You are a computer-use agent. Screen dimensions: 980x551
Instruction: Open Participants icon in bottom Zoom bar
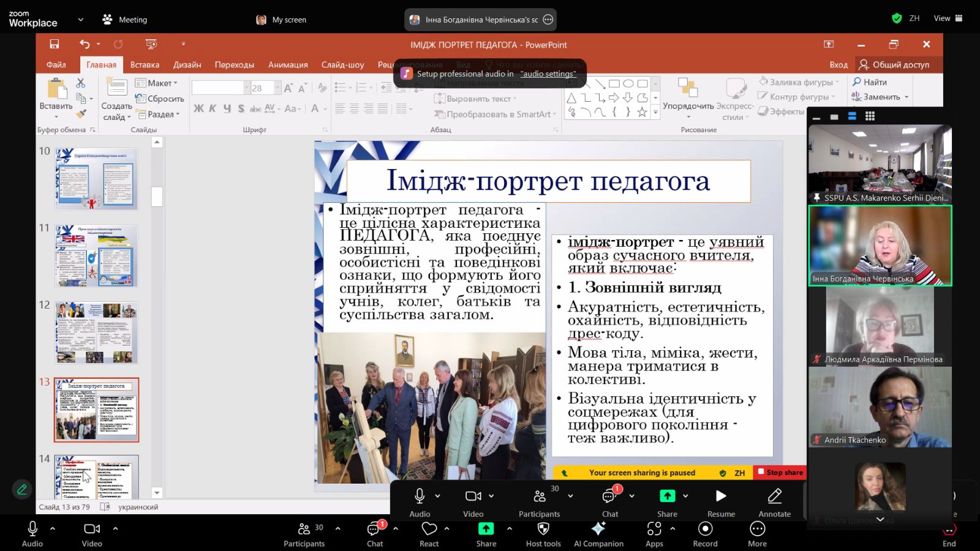click(x=304, y=528)
